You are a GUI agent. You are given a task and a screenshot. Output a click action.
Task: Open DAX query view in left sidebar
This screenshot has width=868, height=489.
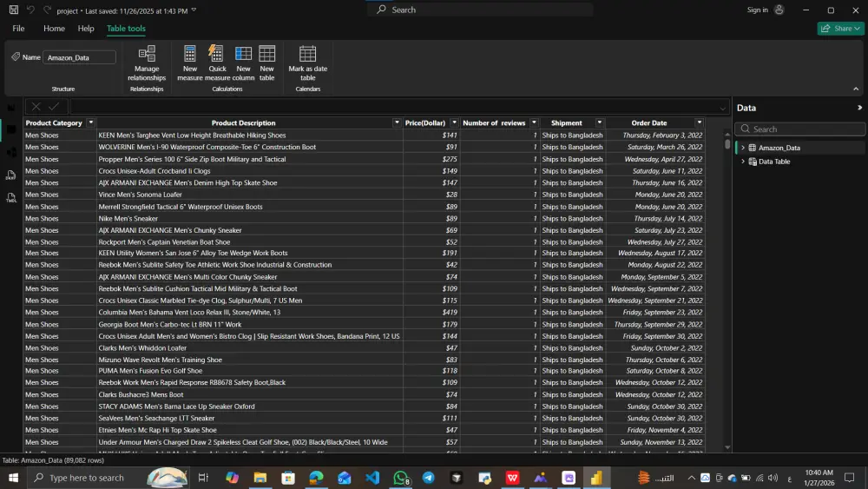click(11, 175)
